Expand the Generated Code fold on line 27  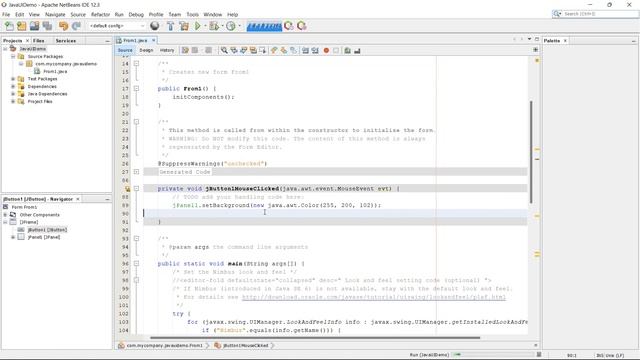(x=136, y=172)
